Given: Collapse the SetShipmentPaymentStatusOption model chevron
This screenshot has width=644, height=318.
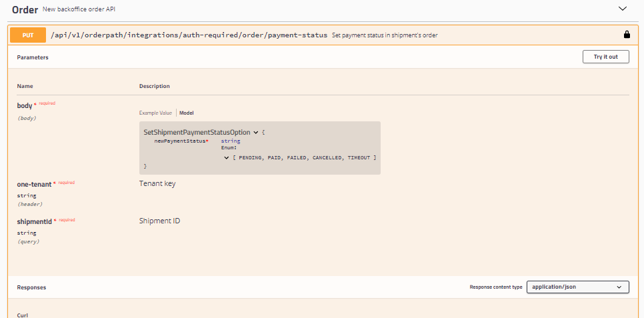Looking at the screenshot, I should click(x=255, y=132).
